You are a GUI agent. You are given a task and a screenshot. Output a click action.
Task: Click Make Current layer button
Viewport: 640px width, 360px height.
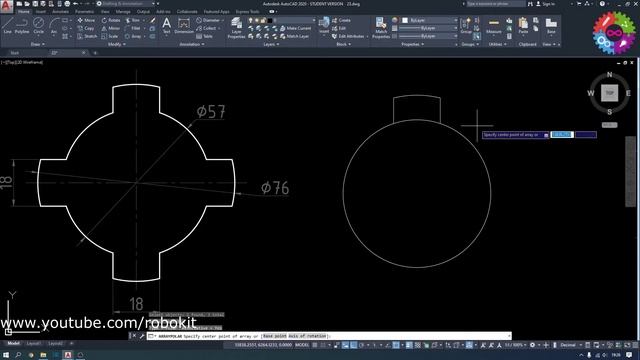[296, 28]
